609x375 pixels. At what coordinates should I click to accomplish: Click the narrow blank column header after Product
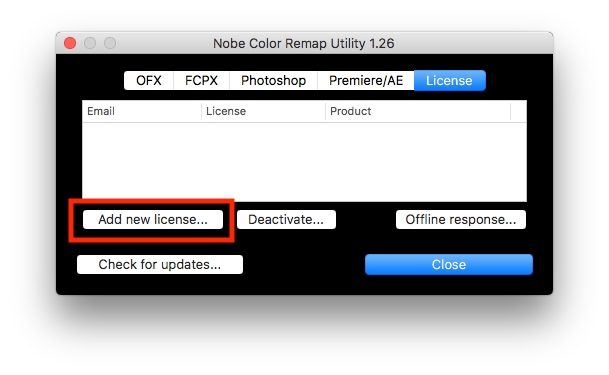click(519, 111)
